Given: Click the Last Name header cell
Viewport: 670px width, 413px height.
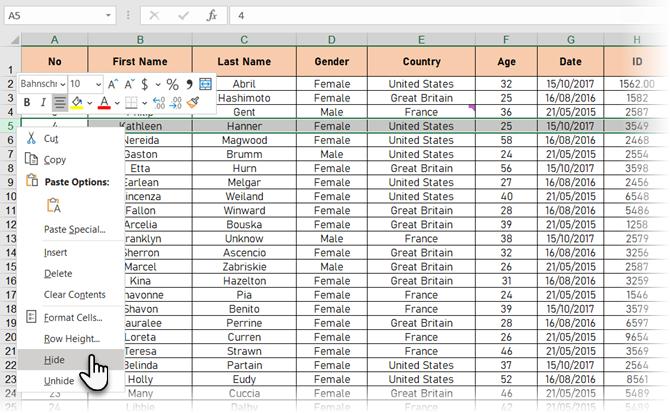Looking at the screenshot, I should [244, 62].
